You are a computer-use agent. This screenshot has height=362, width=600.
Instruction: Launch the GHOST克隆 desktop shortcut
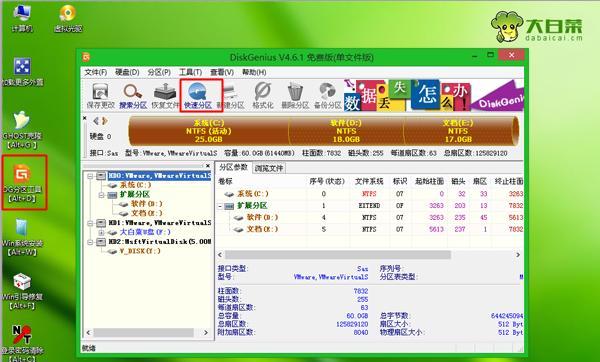pyautogui.click(x=22, y=130)
